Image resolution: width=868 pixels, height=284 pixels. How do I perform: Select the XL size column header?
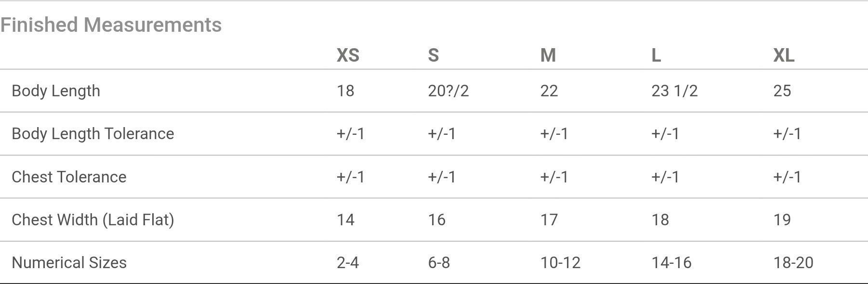[784, 55]
